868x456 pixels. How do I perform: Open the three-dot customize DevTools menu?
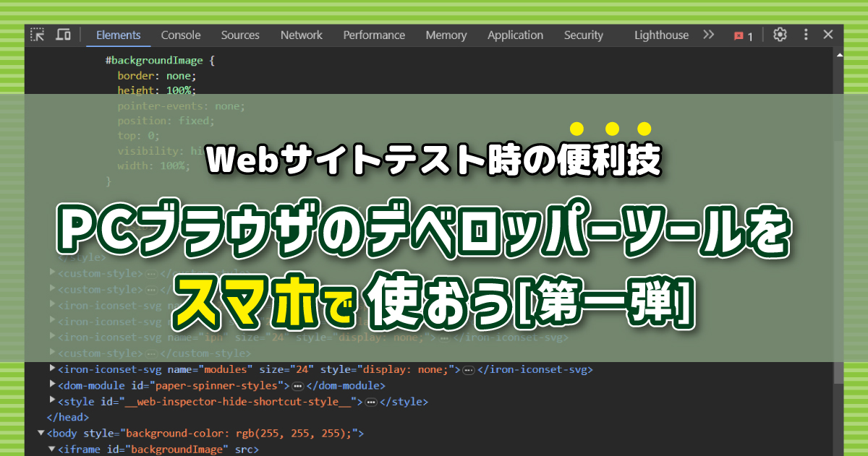pyautogui.click(x=806, y=35)
